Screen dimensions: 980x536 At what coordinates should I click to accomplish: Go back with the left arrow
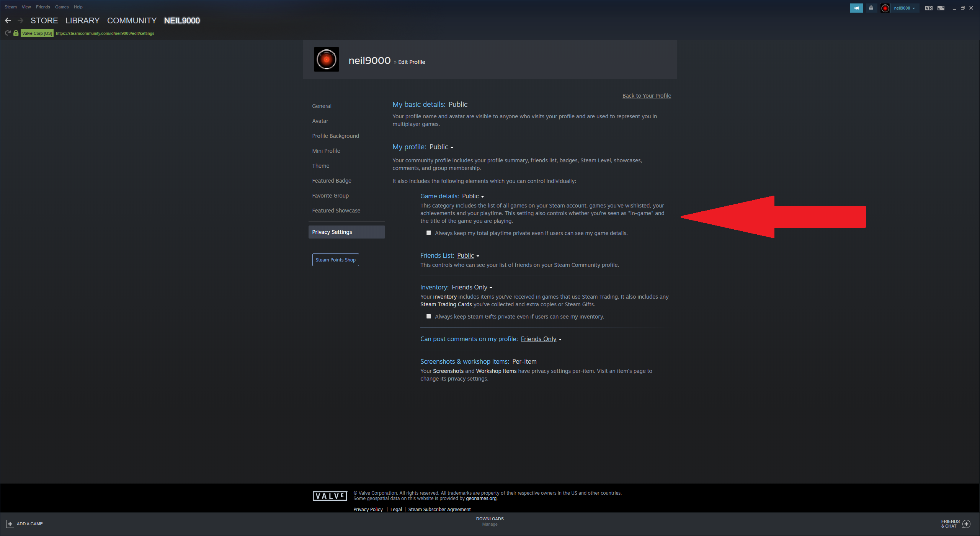point(8,21)
